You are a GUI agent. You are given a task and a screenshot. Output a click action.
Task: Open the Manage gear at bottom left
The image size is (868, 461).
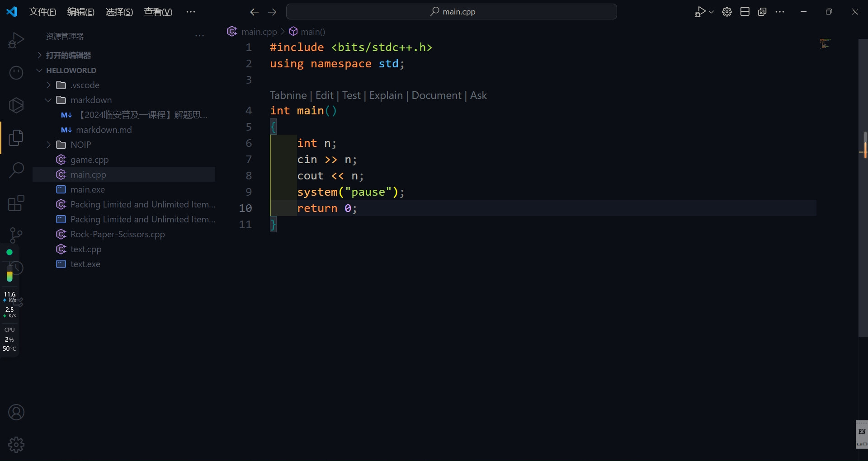tap(16, 445)
